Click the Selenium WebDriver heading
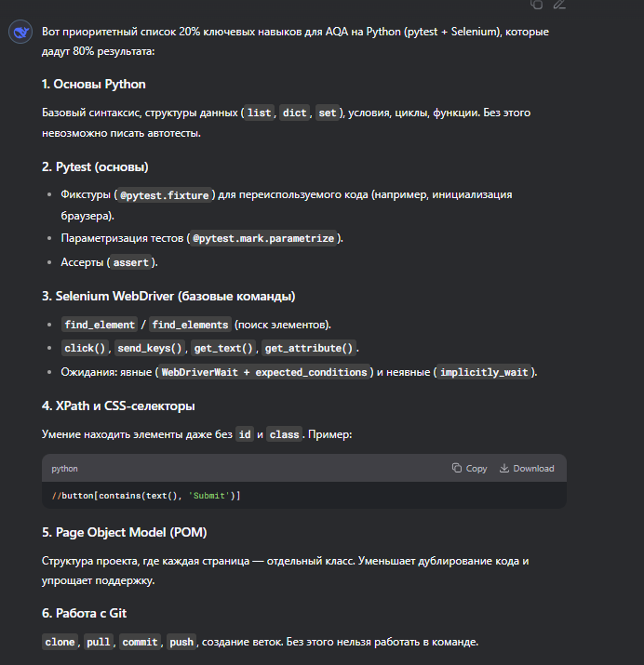Viewport: 644px width, 665px height. (168, 296)
